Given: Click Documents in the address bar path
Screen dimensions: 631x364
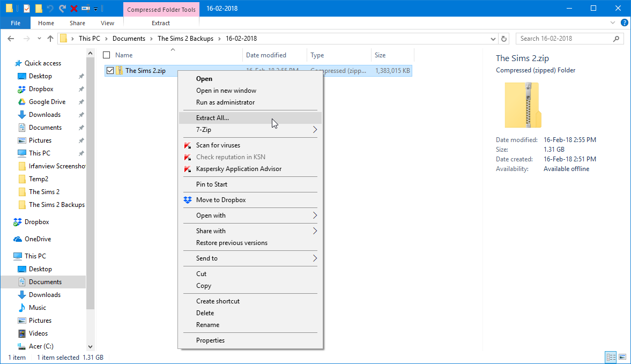Looking at the screenshot, I should click(x=129, y=39).
